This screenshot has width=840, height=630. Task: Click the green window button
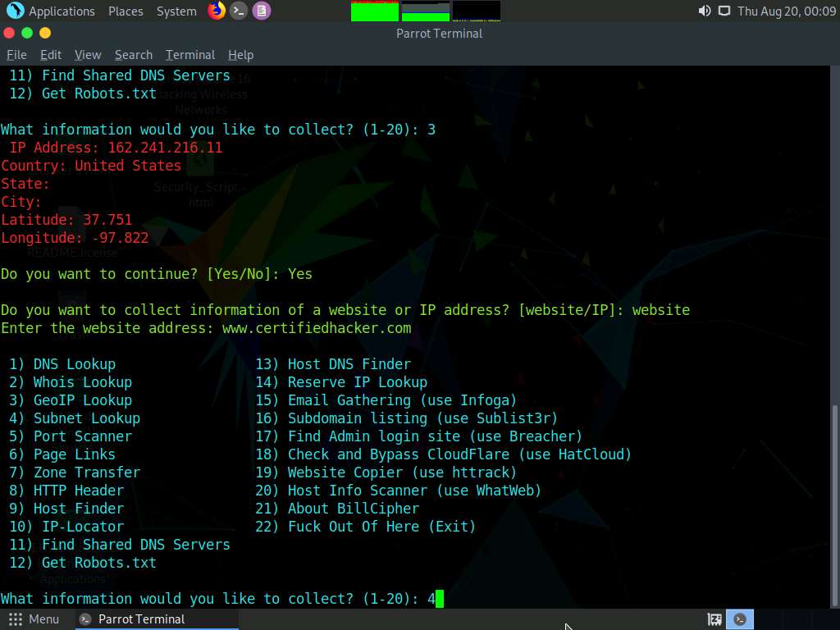[x=27, y=33]
